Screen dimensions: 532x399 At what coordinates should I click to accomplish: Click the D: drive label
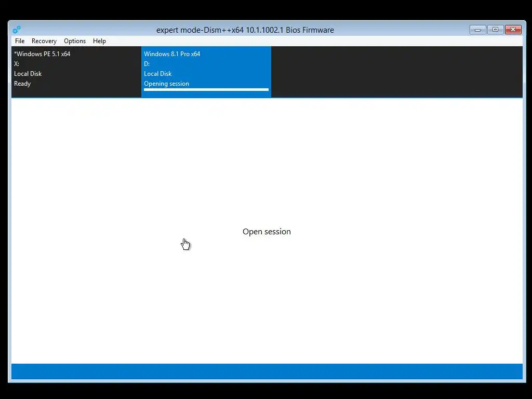(147, 64)
